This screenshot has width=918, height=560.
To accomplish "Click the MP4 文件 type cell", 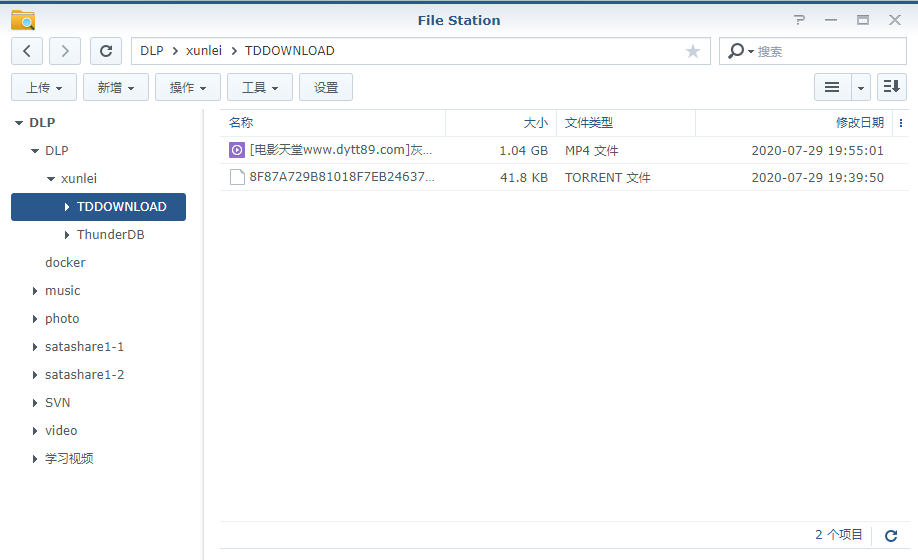I will (x=592, y=150).
